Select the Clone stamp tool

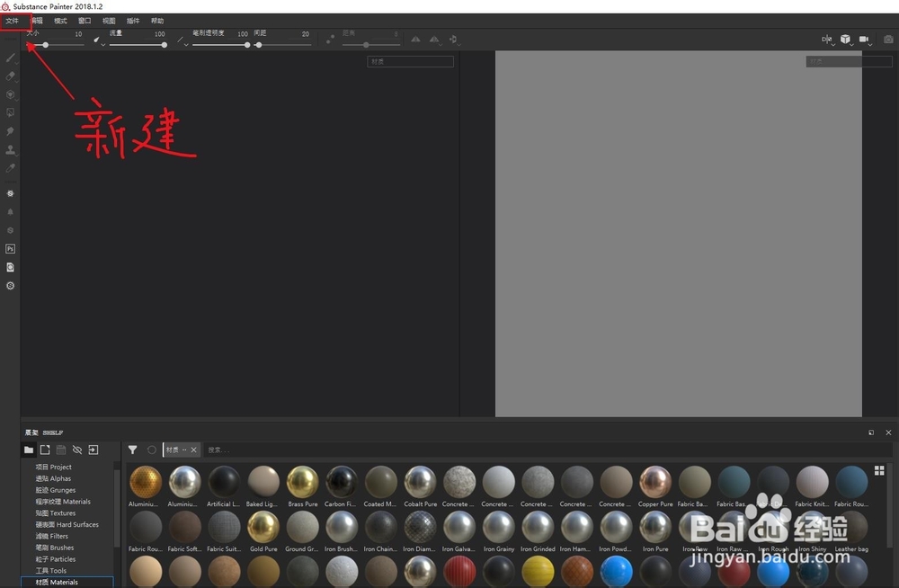pos(10,150)
